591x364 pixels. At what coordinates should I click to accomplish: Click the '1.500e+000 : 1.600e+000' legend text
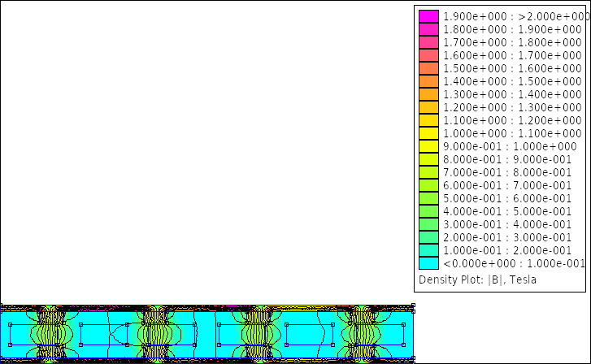pyautogui.click(x=512, y=68)
